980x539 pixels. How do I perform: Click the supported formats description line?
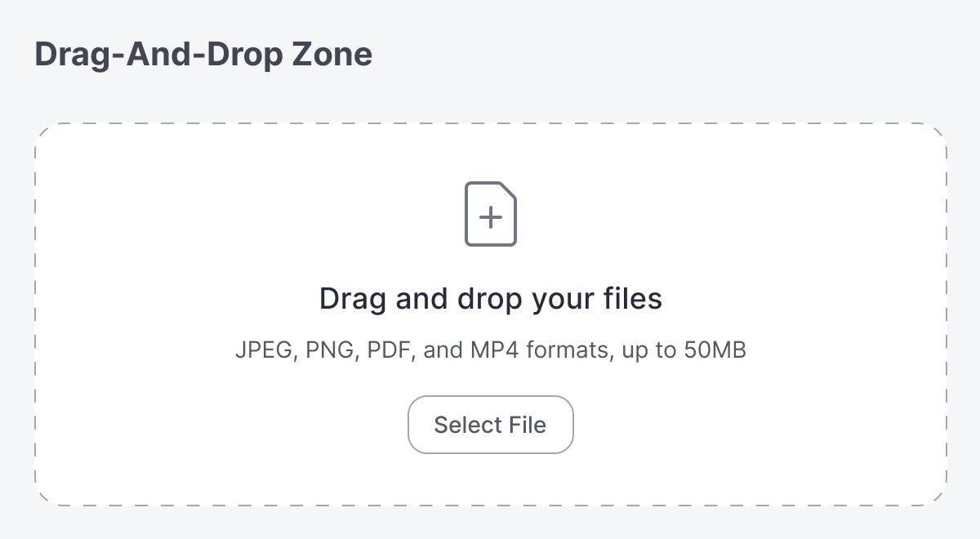[490, 350]
